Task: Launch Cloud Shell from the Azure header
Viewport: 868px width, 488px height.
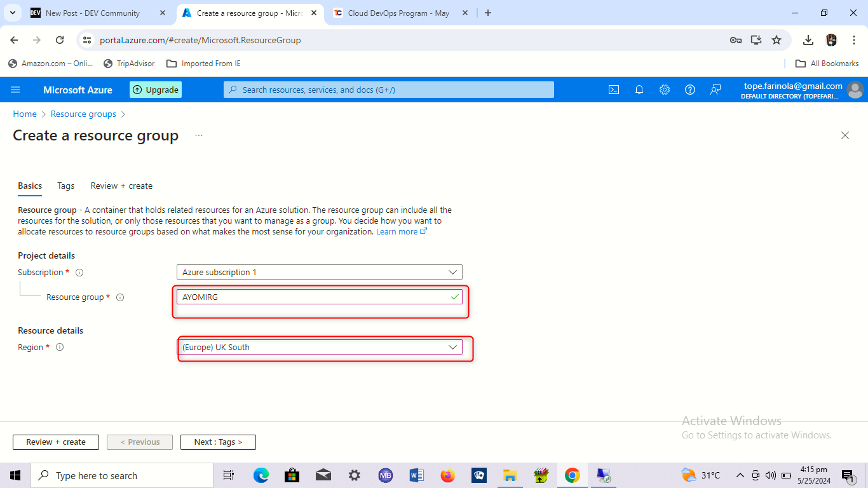Action: point(614,90)
